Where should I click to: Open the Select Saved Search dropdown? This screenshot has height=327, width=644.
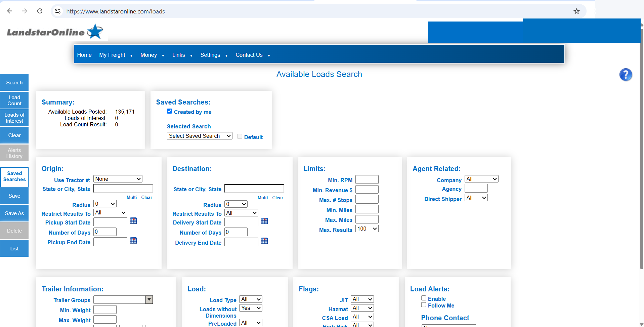pos(200,136)
